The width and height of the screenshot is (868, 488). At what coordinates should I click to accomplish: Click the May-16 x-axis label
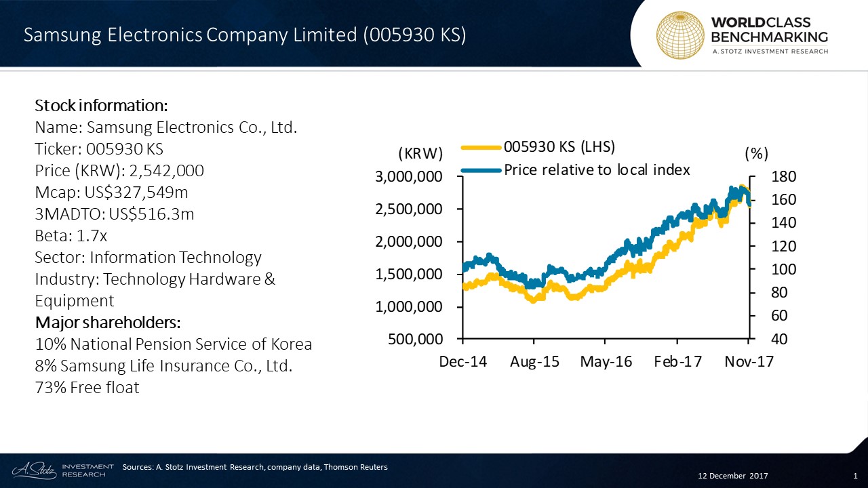click(x=606, y=362)
